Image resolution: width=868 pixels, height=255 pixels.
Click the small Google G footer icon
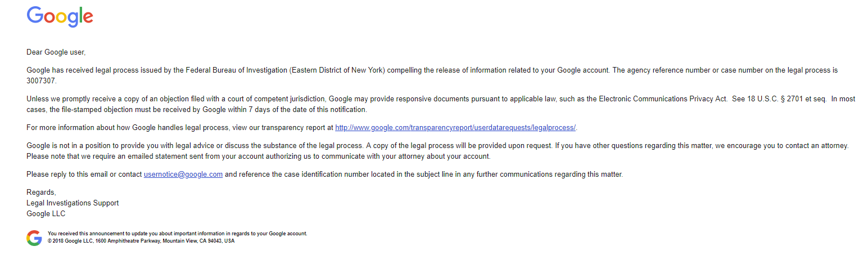[34, 238]
